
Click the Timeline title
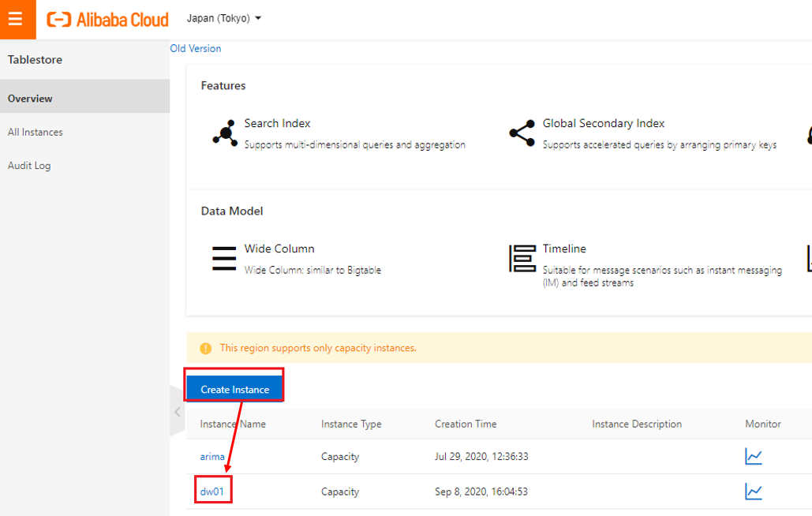pyautogui.click(x=564, y=249)
